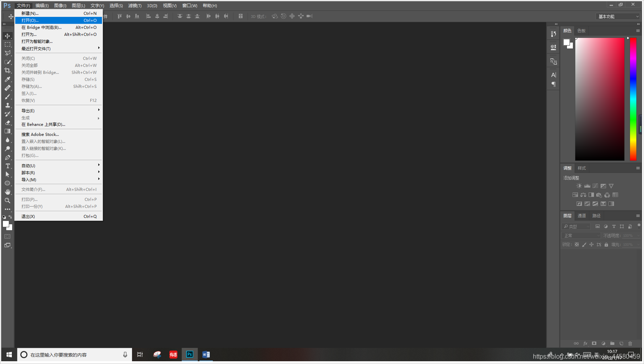
Task: Select the Clone Stamp tool
Action: coord(7,105)
